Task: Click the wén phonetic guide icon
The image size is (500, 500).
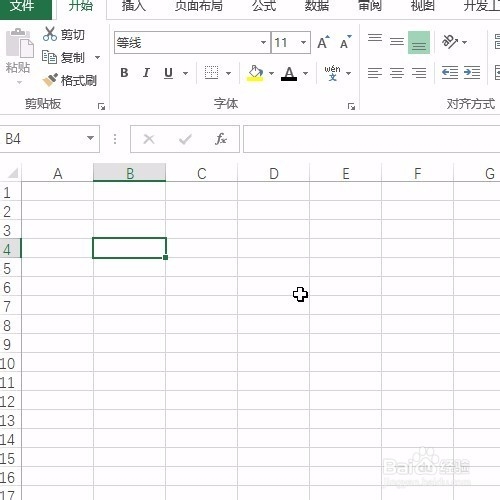Action: (332, 73)
